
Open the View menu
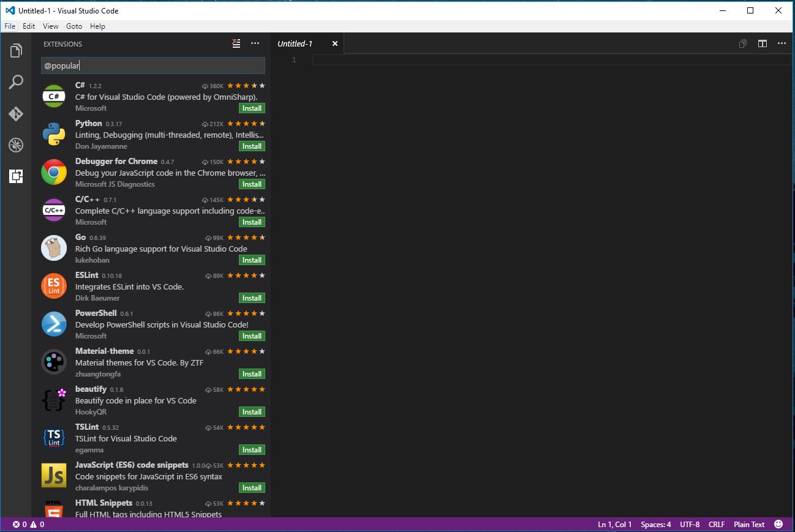click(51, 26)
